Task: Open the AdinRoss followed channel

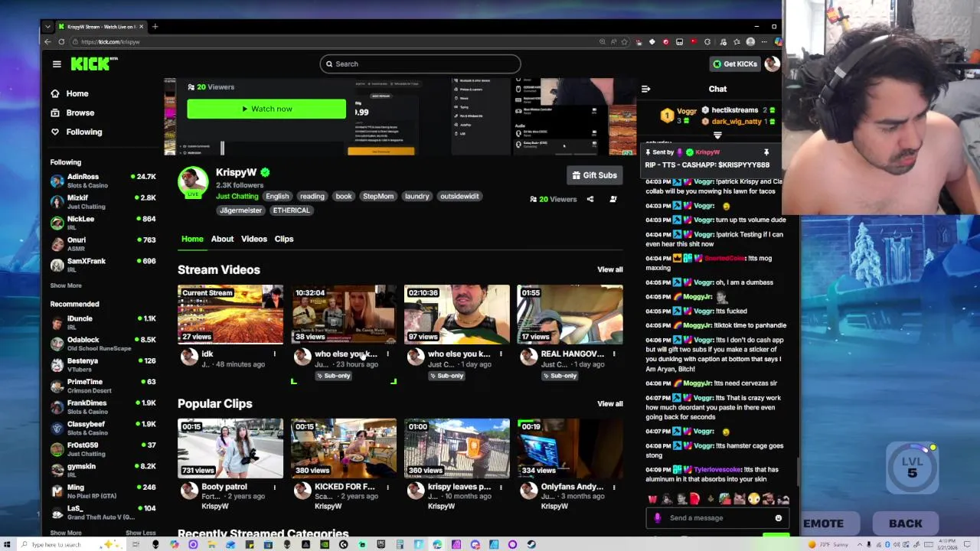Action: (x=103, y=181)
